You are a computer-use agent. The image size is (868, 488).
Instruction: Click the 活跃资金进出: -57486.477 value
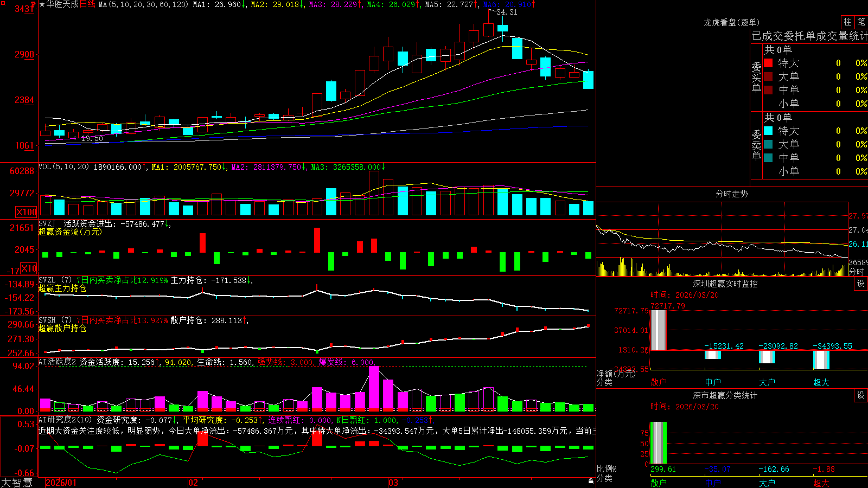[117, 223]
